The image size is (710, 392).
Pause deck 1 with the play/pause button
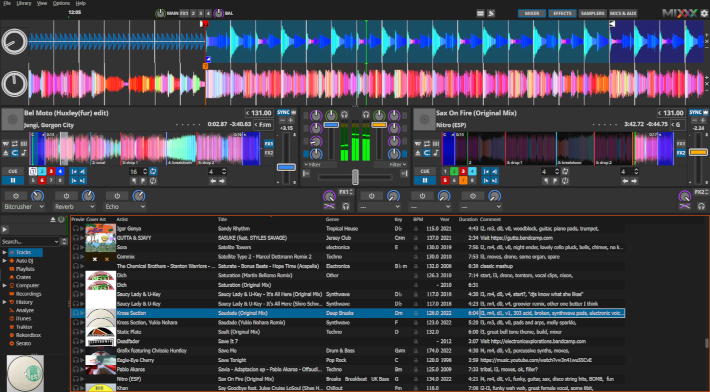(13, 181)
